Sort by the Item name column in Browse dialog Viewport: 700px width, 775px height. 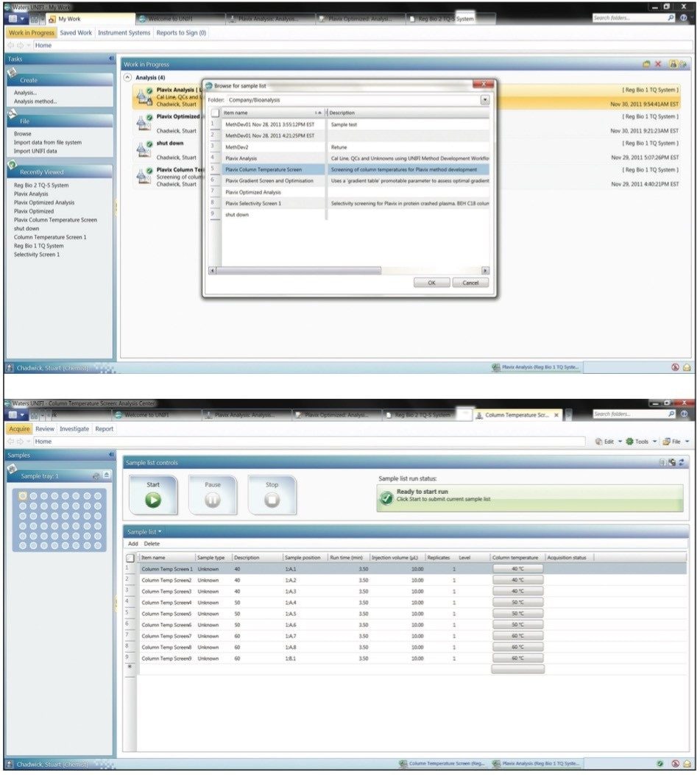click(272, 113)
